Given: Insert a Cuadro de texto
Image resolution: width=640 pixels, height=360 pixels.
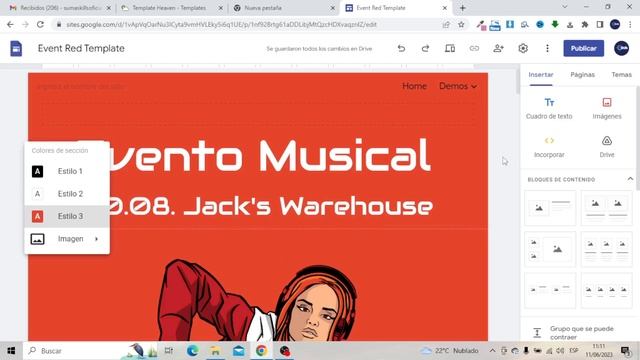Looking at the screenshot, I should pyautogui.click(x=549, y=109).
